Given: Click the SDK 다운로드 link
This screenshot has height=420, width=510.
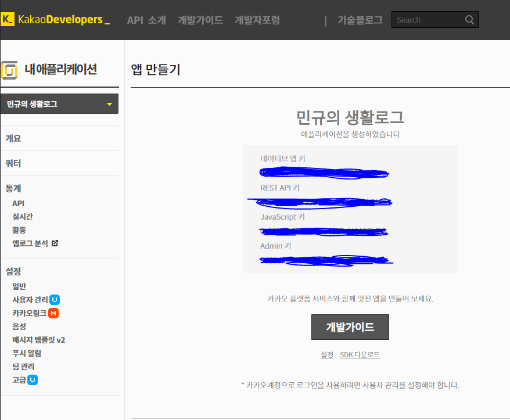Looking at the screenshot, I should click(360, 354).
